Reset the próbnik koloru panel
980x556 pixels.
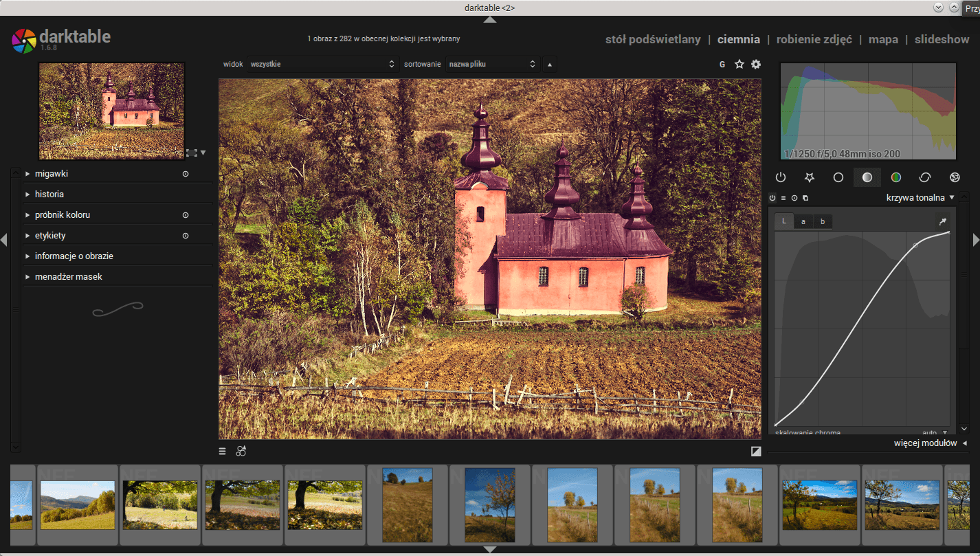click(186, 215)
